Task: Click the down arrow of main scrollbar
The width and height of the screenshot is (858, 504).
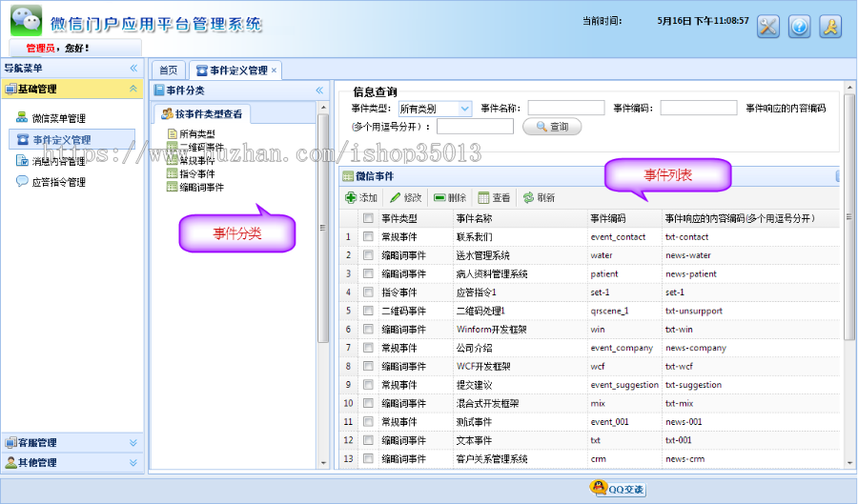Action: (x=849, y=463)
